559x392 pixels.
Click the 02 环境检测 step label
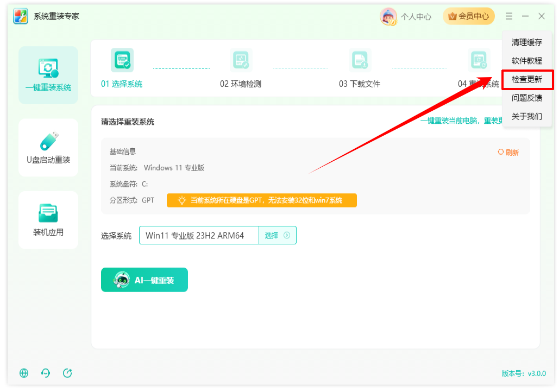(241, 84)
